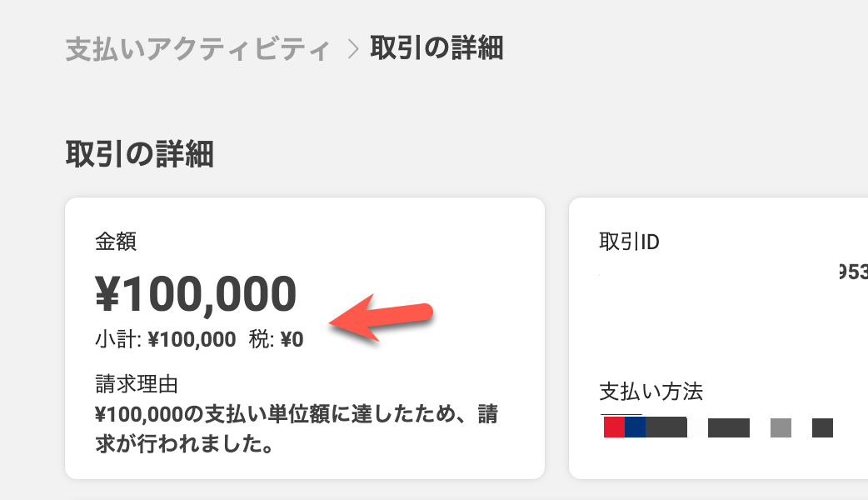Image resolution: width=868 pixels, height=500 pixels.
Task: Click the dark block adjoining the card logo
Action: pos(666,427)
